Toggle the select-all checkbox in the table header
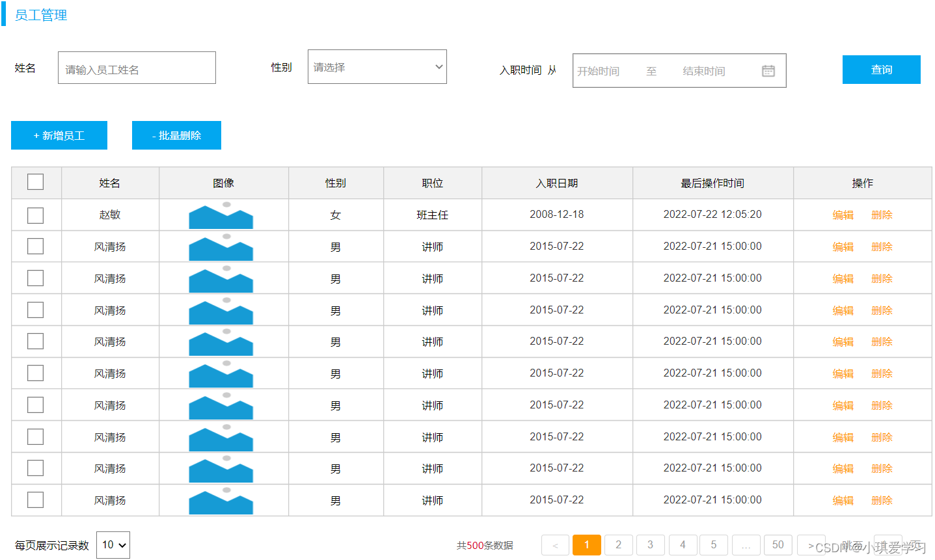Image resolution: width=935 pixels, height=560 pixels. [35, 181]
